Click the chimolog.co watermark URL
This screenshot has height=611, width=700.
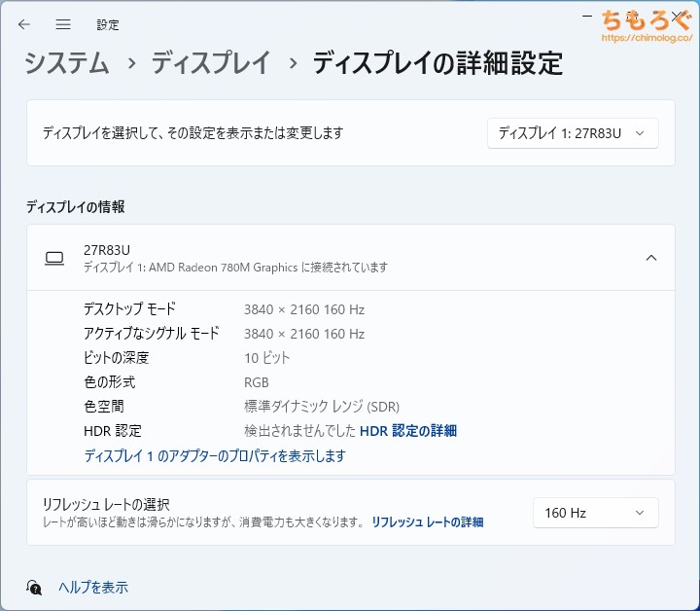(x=647, y=38)
